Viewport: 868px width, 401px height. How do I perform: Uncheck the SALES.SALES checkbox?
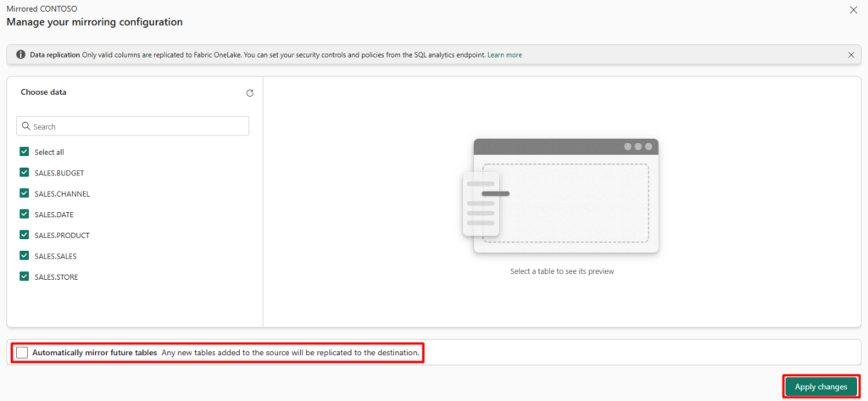[x=25, y=256]
